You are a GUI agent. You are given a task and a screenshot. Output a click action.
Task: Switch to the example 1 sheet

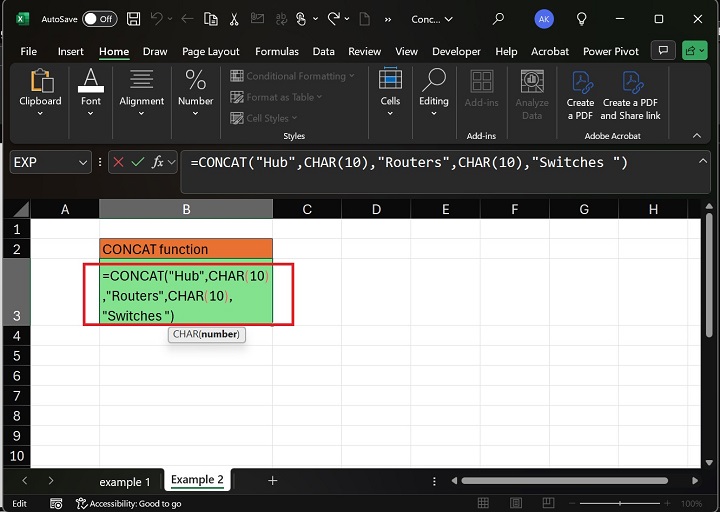pyautogui.click(x=125, y=481)
